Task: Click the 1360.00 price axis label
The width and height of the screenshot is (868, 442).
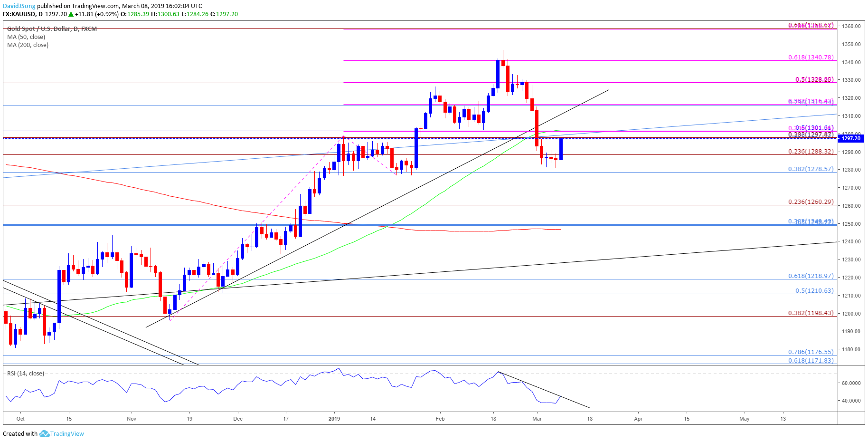Action: (851, 26)
